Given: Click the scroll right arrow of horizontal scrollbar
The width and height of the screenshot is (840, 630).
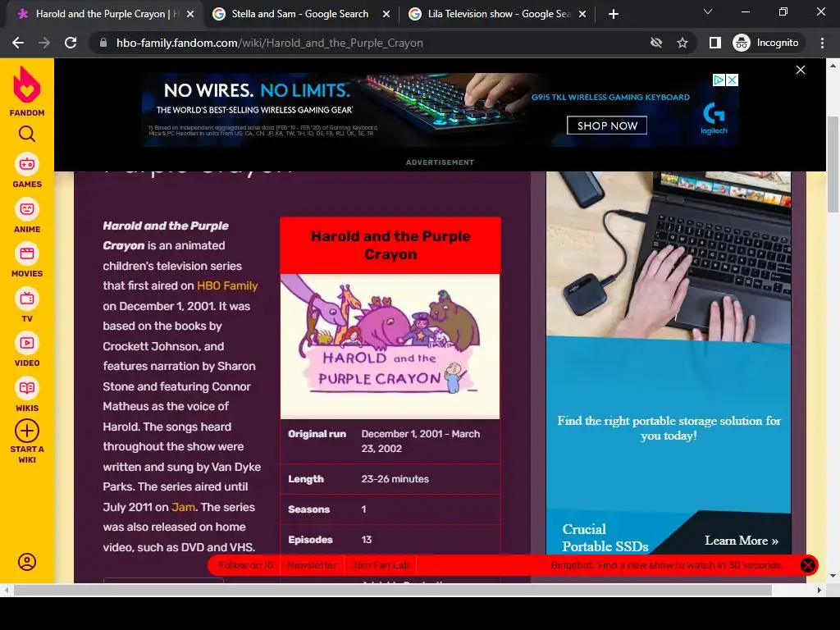Looking at the screenshot, I should click(819, 591).
